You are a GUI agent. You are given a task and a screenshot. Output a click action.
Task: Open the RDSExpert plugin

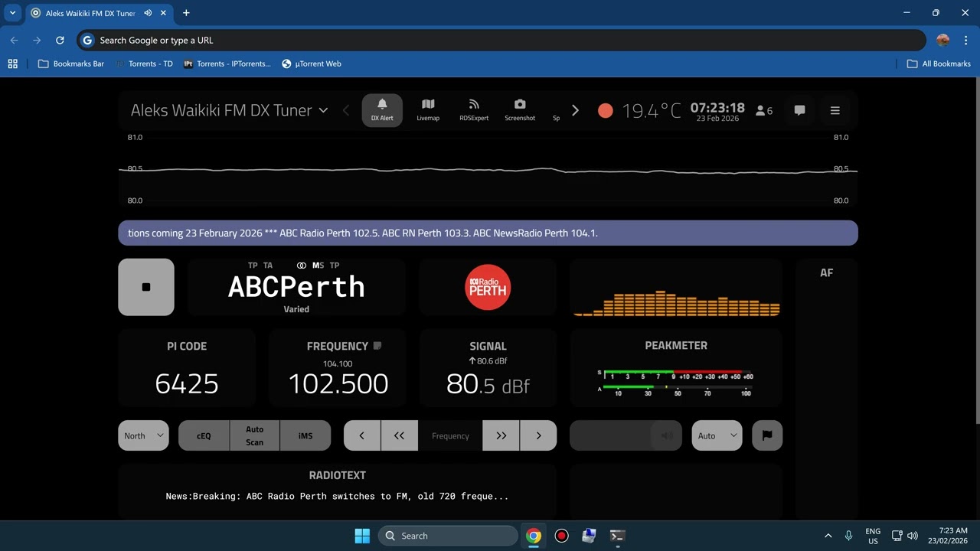tap(474, 110)
